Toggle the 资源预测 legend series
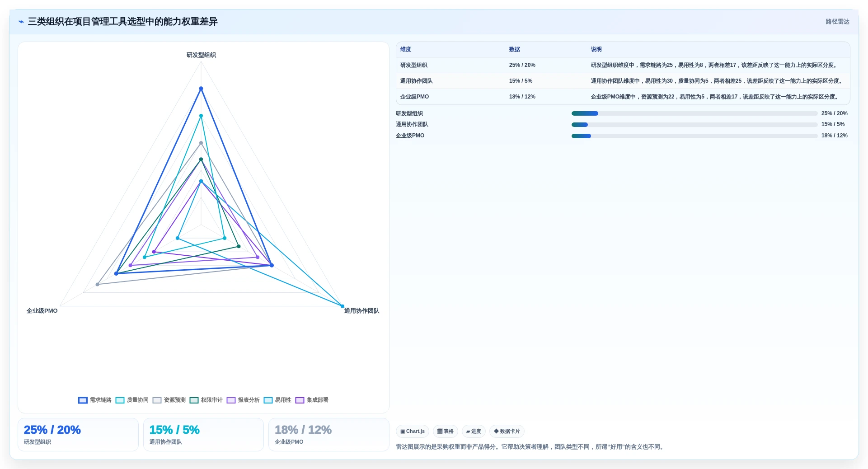 pos(169,400)
